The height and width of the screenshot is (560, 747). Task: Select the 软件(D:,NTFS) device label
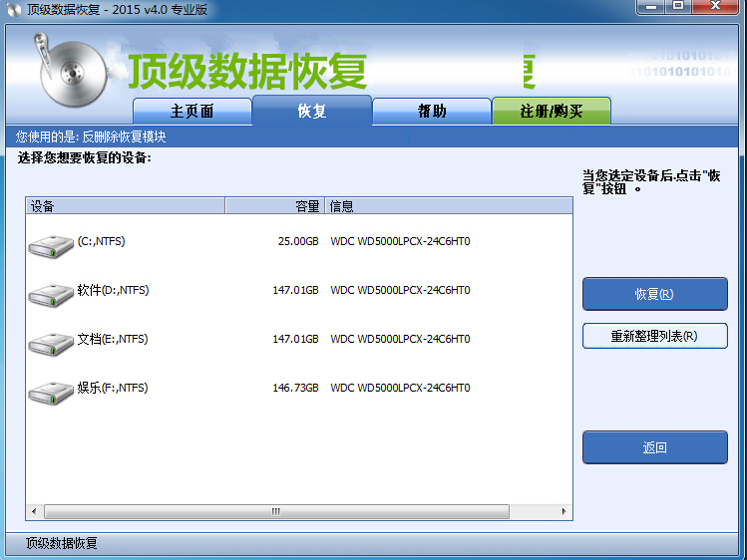113,290
